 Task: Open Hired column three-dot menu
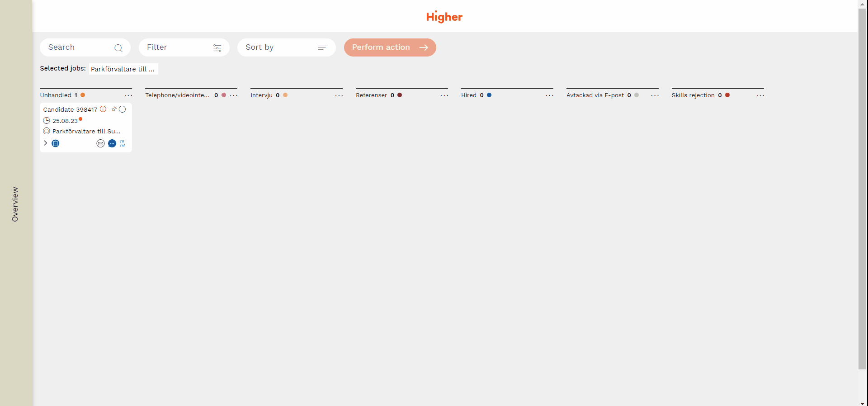coord(550,95)
